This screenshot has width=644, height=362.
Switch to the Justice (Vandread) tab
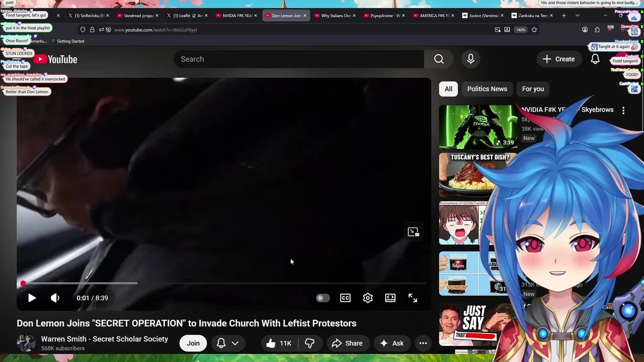point(482,16)
